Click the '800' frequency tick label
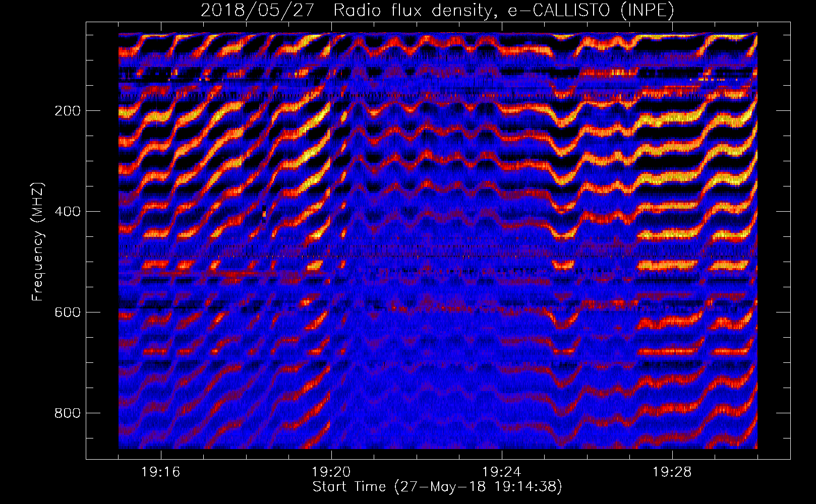Screen dimensions: 816x504 68,413
